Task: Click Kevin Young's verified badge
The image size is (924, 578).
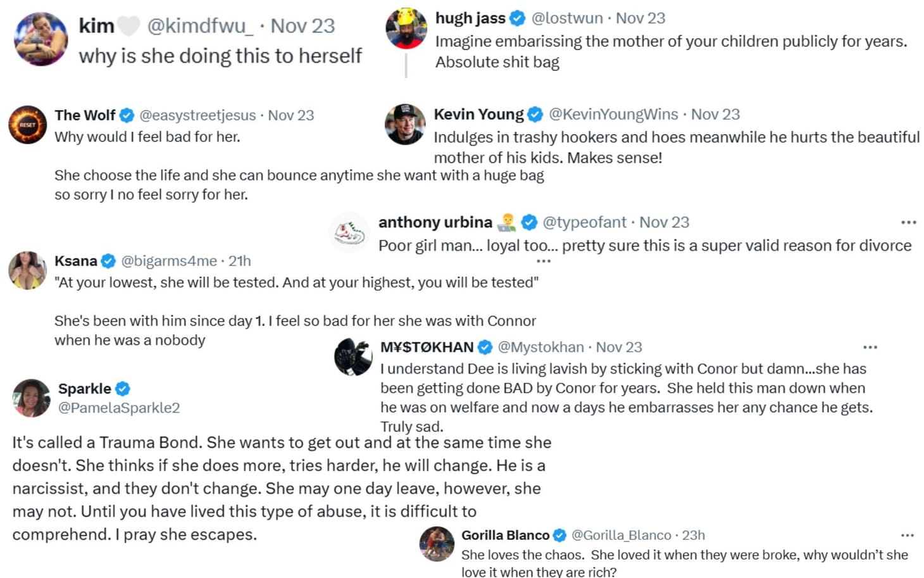Action: (x=535, y=115)
